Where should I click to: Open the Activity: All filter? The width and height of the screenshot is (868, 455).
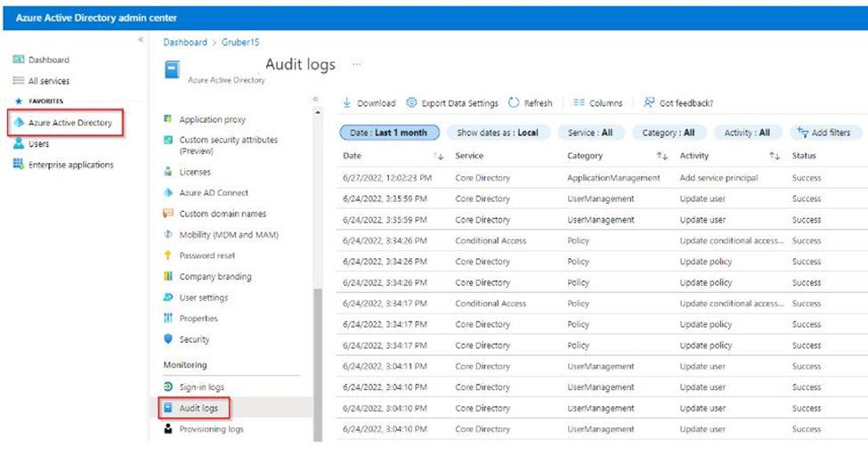tap(747, 133)
